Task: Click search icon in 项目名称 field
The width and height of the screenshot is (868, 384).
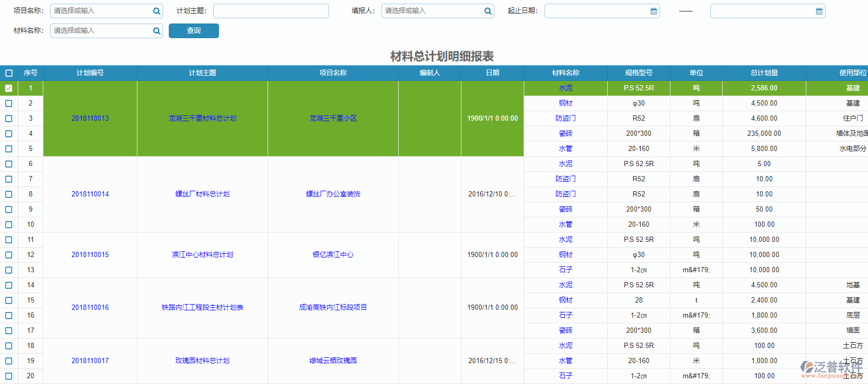Action: click(156, 11)
